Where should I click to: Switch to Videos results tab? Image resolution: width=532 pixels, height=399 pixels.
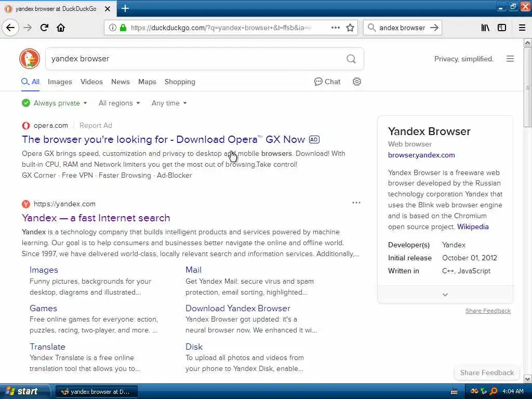91,82
